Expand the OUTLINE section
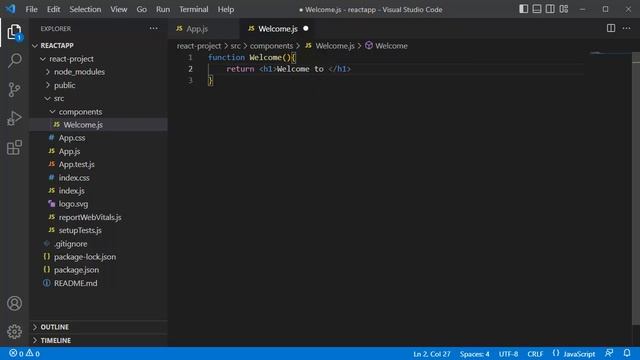 coord(98,327)
